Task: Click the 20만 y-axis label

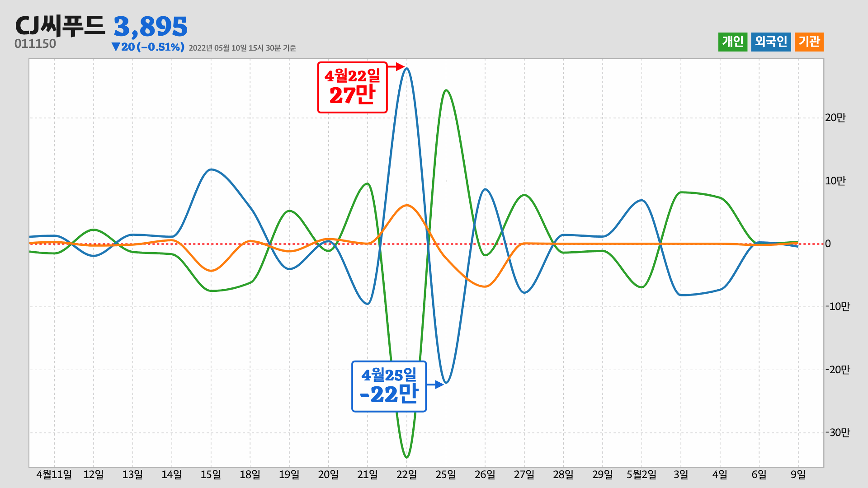Action: tap(835, 118)
